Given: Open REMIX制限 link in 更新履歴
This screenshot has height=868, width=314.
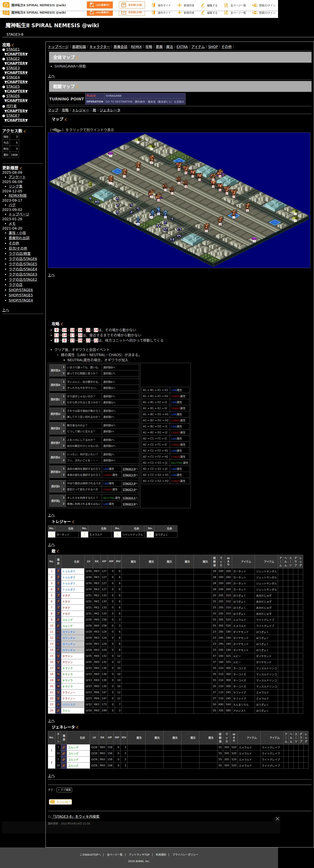Looking at the screenshot, I should click(x=18, y=196).
